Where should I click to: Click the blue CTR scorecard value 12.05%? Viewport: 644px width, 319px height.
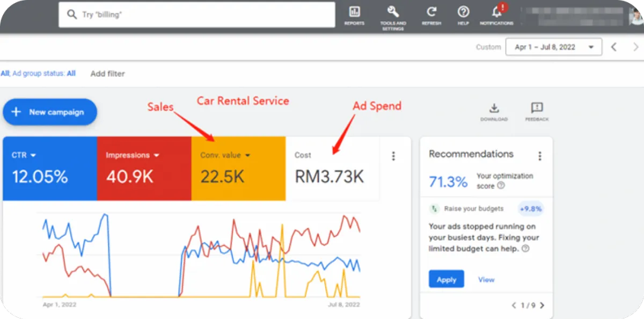tap(40, 177)
